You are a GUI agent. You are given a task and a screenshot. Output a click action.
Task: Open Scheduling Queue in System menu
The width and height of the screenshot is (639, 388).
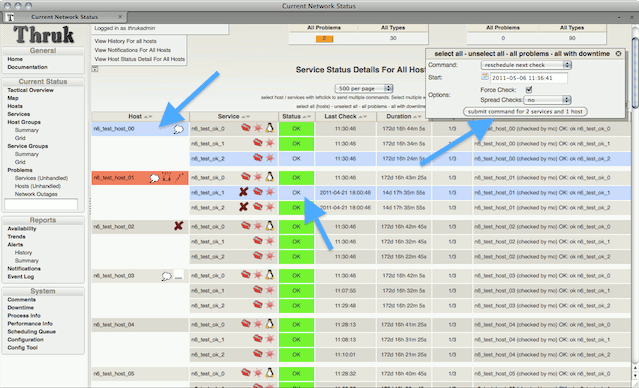[31, 332]
